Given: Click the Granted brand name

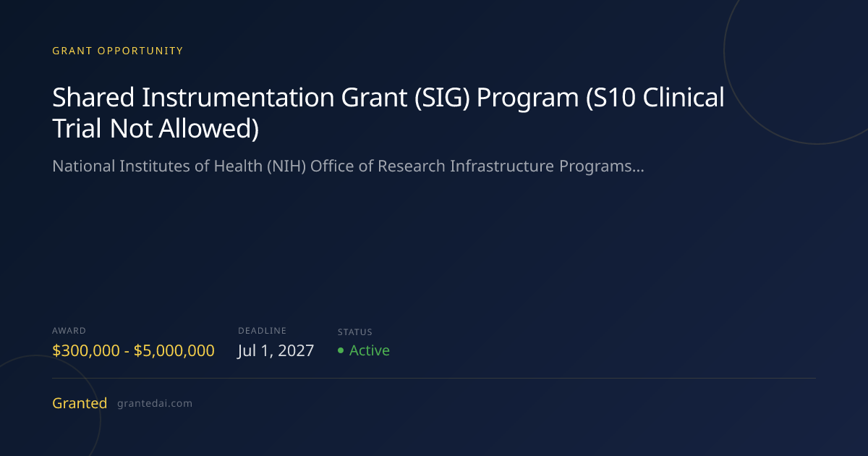Looking at the screenshot, I should pos(80,403).
